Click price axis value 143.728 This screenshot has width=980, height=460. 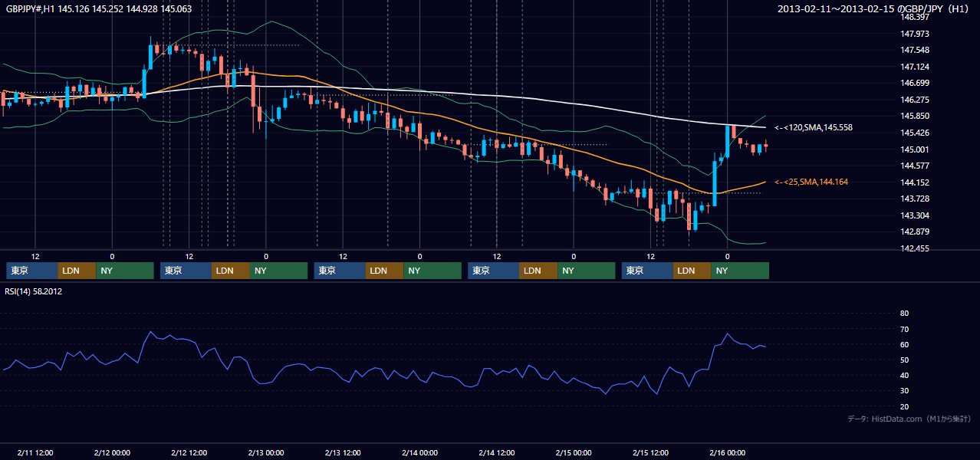point(915,199)
